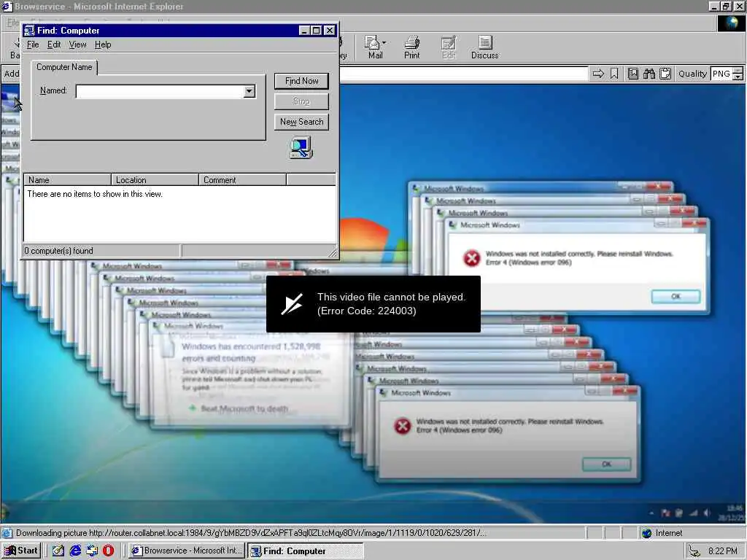
Task: Click the Go arrow beside the address bar
Action: (598, 74)
